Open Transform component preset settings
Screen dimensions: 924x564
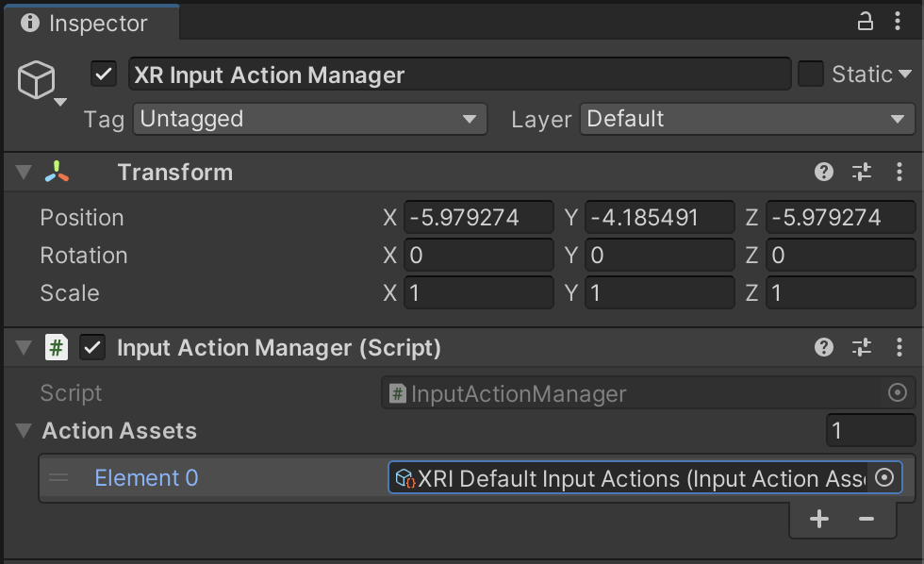tap(862, 172)
